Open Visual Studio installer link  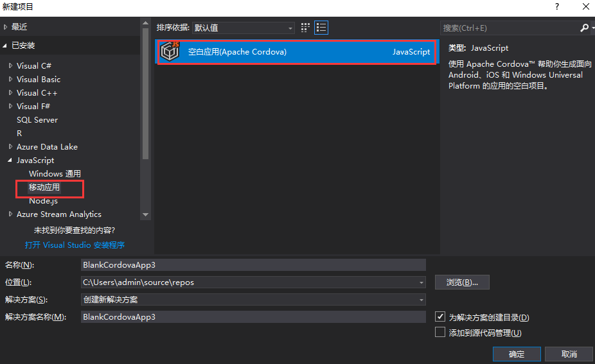75,245
